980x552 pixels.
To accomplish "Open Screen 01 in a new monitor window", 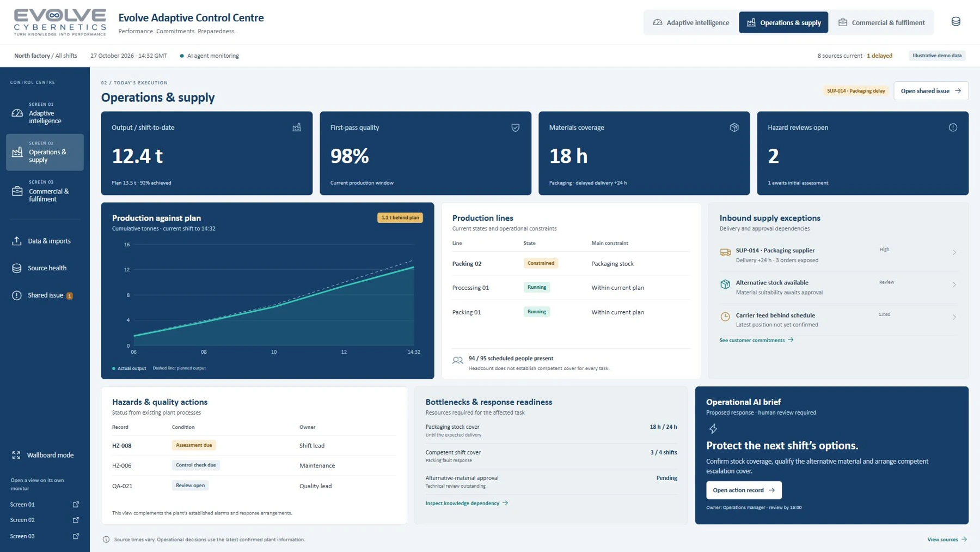I will click(76, 505).
